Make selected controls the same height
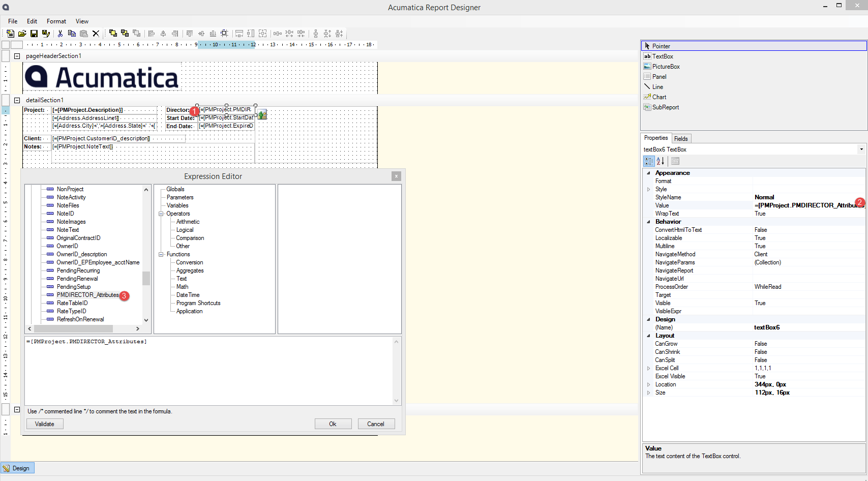The width and height of the screenshot is (868, 481). click(x=251, y=34)
